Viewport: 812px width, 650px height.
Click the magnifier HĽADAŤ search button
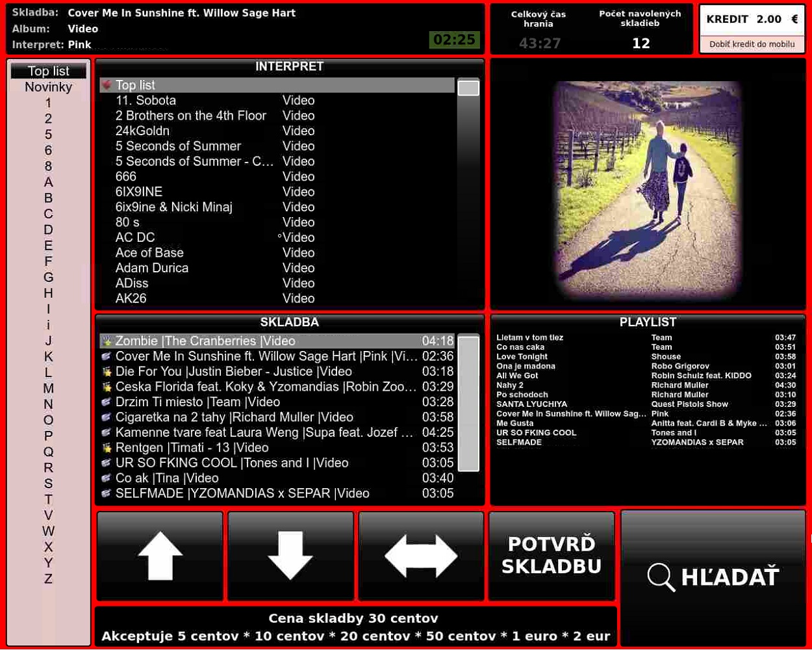coord(713,577)
